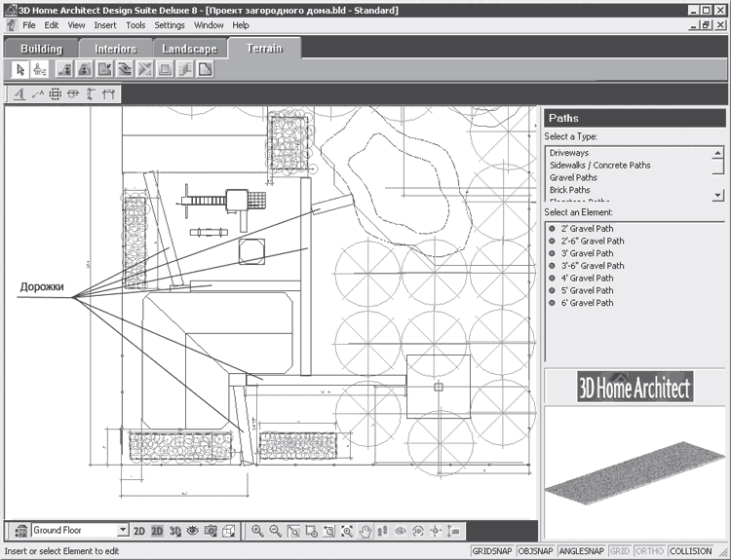Click the gravel path preview thumbnail
The width and height of the screenshot is (731, 560).
point(635,472)
